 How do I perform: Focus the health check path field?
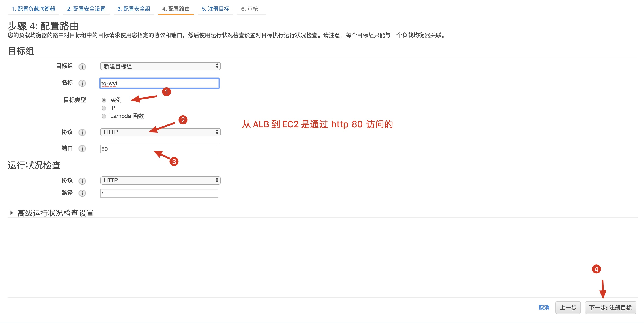[159, 193]
